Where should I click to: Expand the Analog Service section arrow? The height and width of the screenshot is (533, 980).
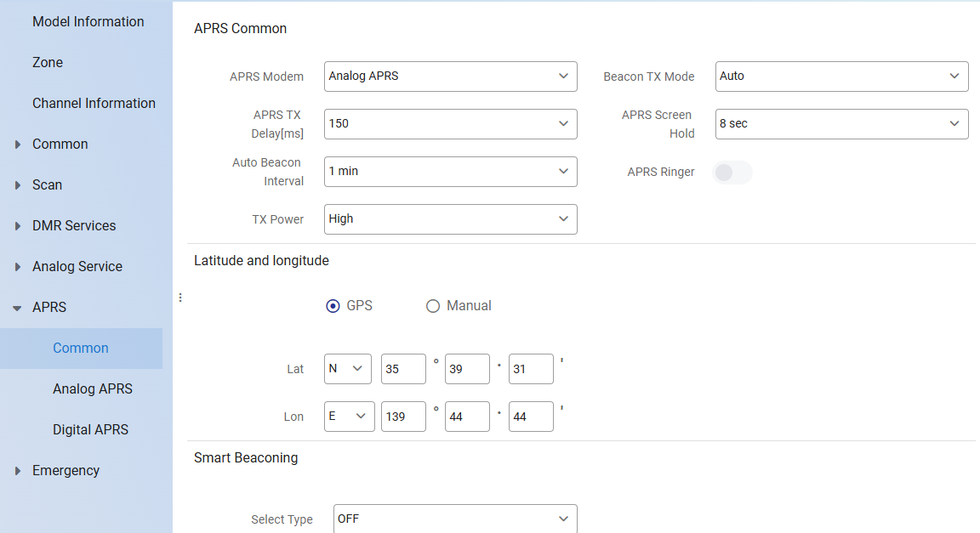(18, 267)
